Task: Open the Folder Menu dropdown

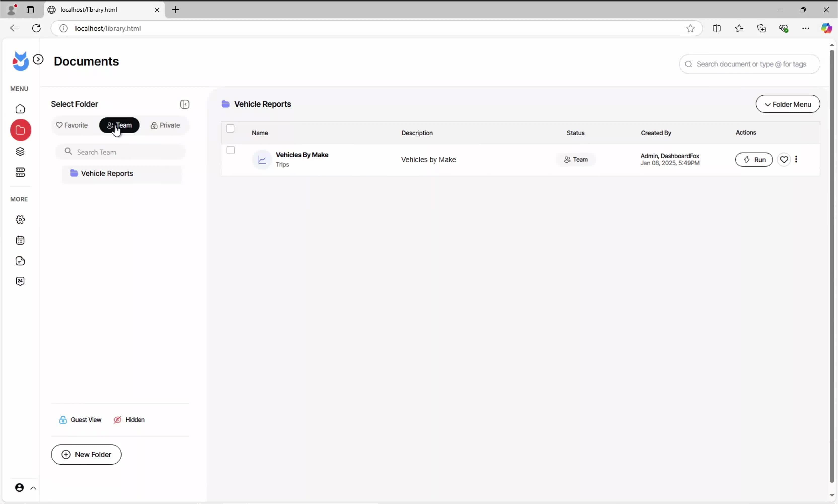Action: 787,104
